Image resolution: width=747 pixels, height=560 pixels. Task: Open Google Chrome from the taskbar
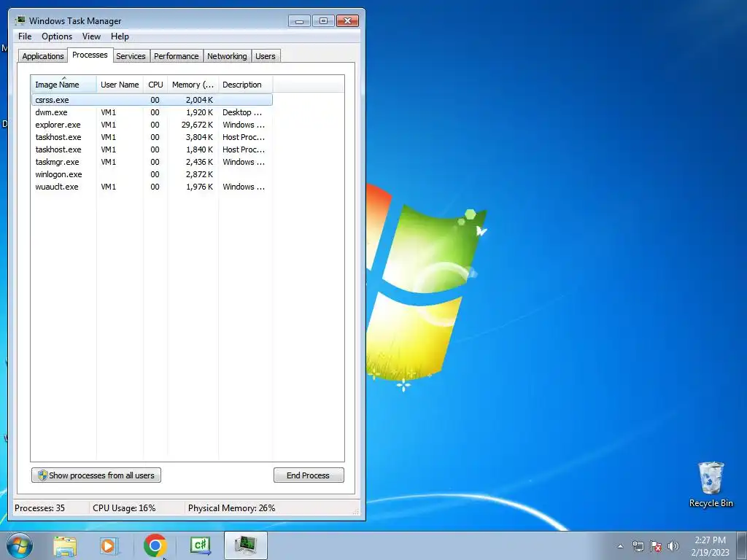click(155, 545)
